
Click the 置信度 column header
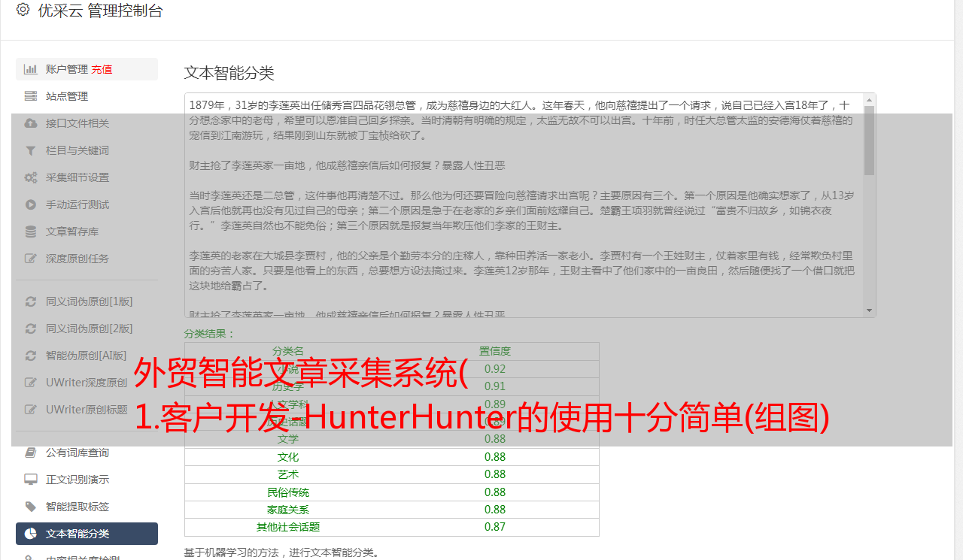[495, 351]
